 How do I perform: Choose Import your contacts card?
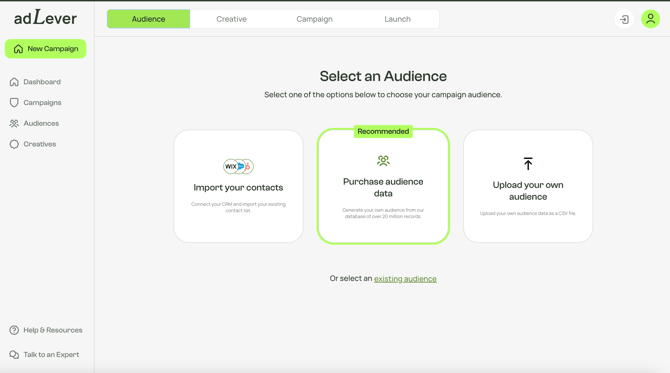238,186
